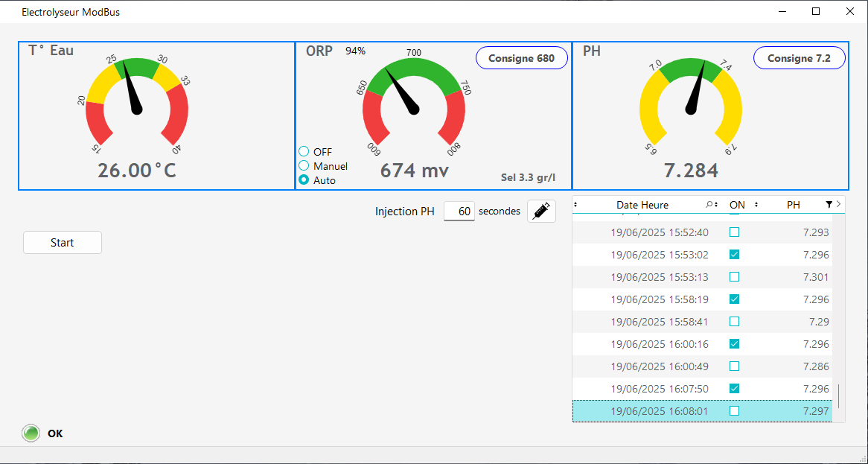868x464 pixels.
Task: Open the filter funnel in PH column
Action: point(829,205)
